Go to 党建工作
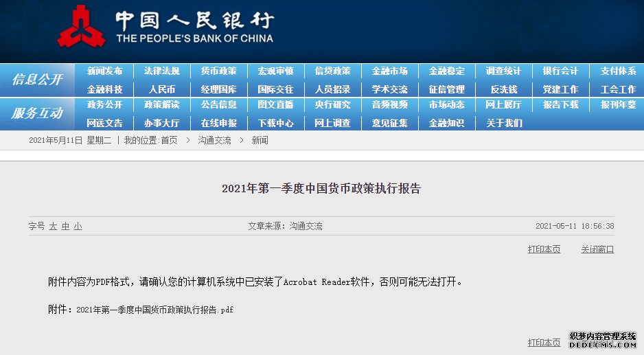 click(561, 89)
